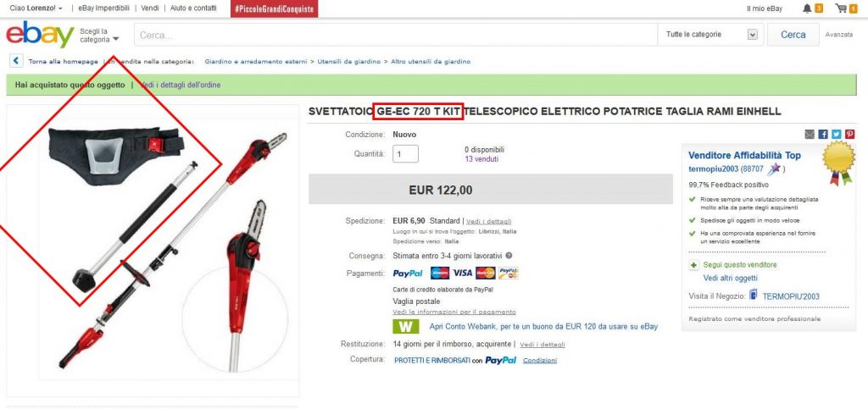The image size is (868, 409).
Task: Share listing via email envelope icon
Action: (810, 134)
